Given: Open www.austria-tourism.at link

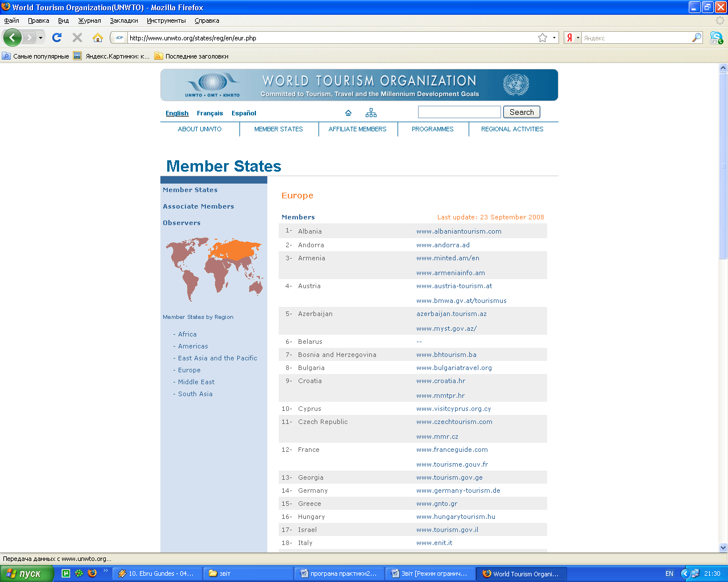Looking at the screenshot, I should coord(454,286).
